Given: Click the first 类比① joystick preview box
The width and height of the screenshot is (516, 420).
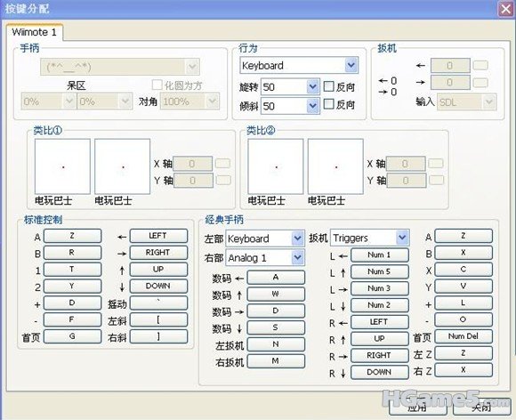Looking at the screenshot, I should point(62,166).
